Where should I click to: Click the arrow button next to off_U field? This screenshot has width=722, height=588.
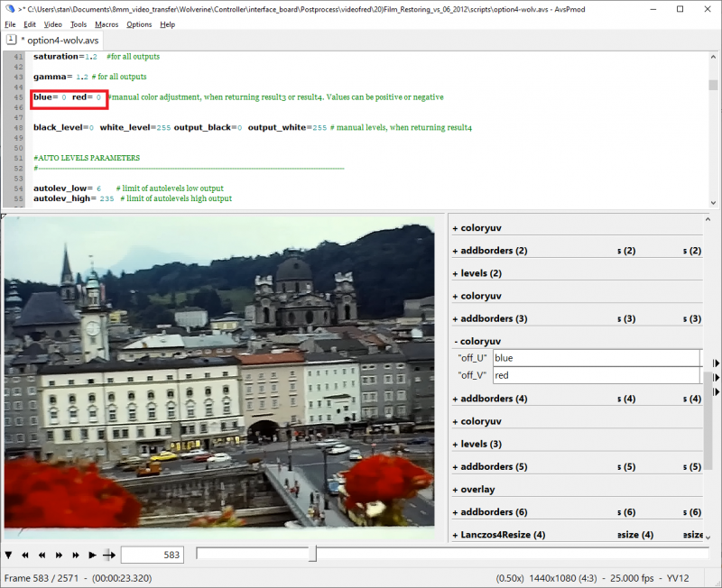click(716, 363)
